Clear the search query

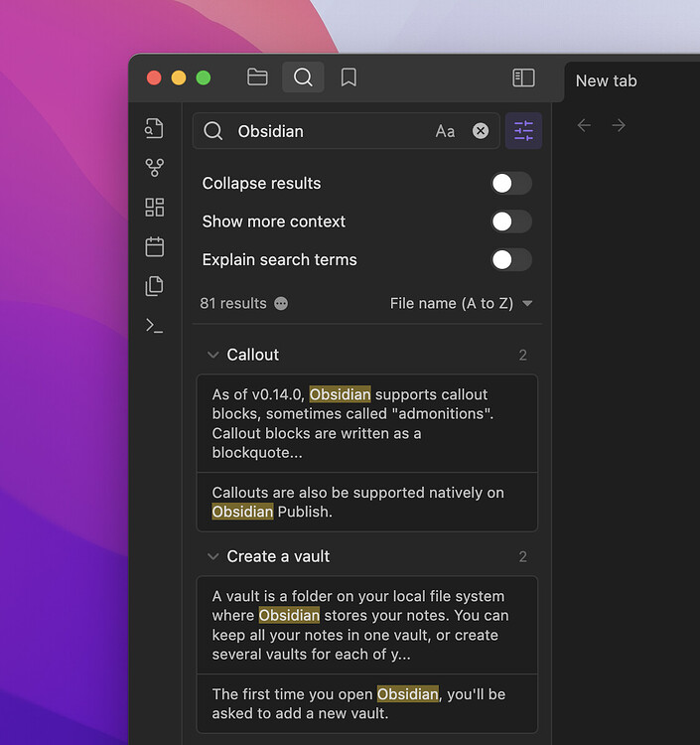coord(481,131)
